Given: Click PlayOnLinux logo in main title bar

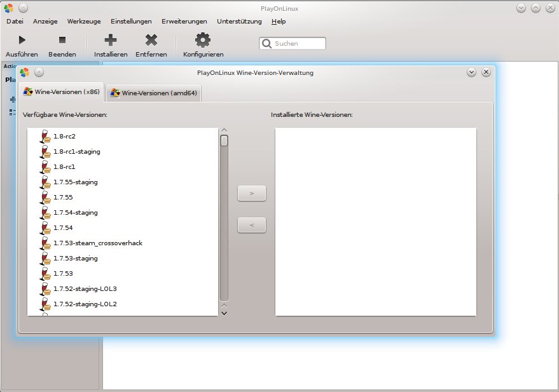Looking at the screenshot, I should (x=8, y=8).
